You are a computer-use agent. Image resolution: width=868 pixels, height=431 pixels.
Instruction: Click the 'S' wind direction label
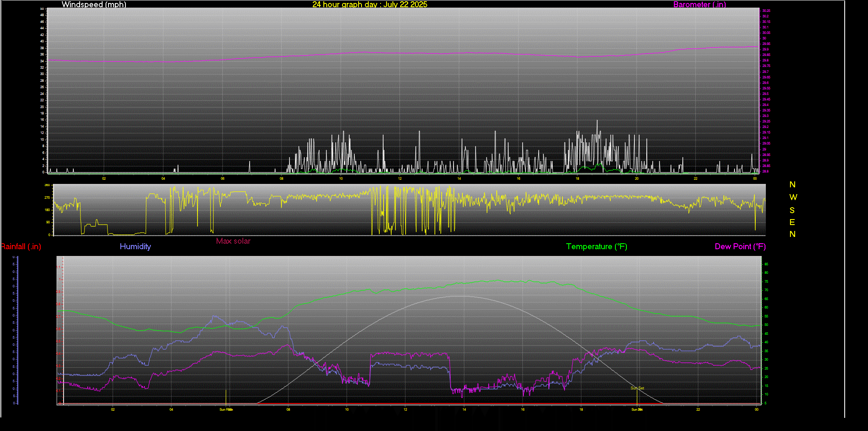coord(792,210)
